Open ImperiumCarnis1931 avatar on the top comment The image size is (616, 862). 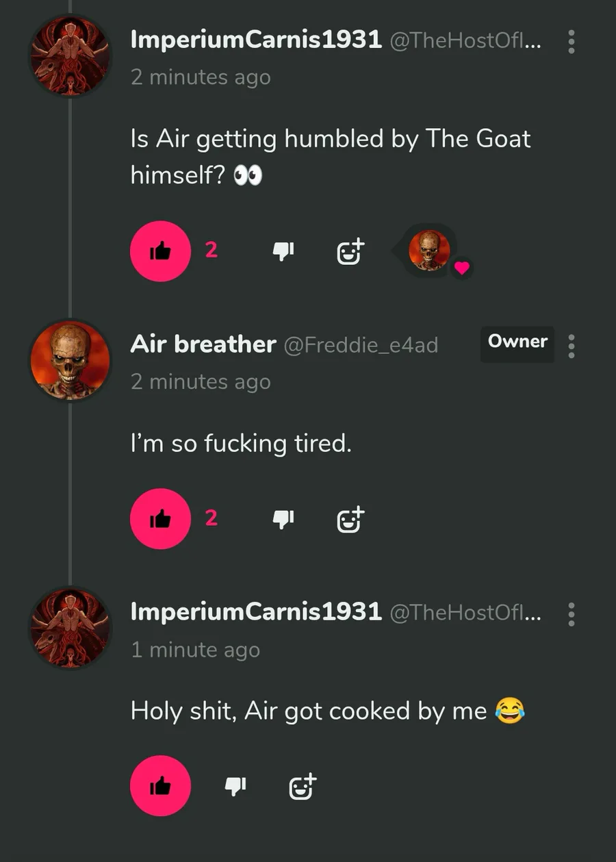70,56
